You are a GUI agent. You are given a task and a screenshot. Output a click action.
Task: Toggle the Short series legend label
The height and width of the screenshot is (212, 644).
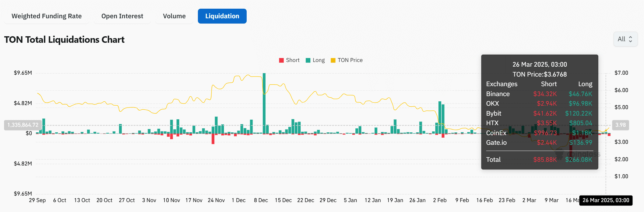click(x=293, y=60)
